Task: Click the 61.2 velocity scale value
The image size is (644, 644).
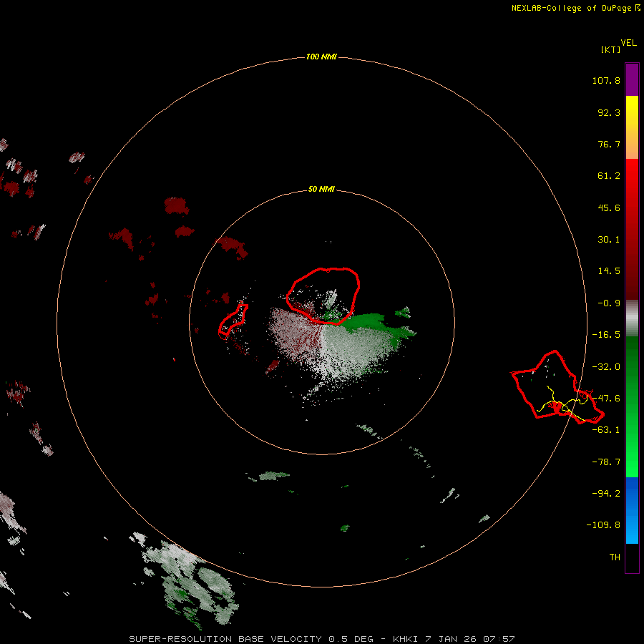Action: [x=609, y=176]
